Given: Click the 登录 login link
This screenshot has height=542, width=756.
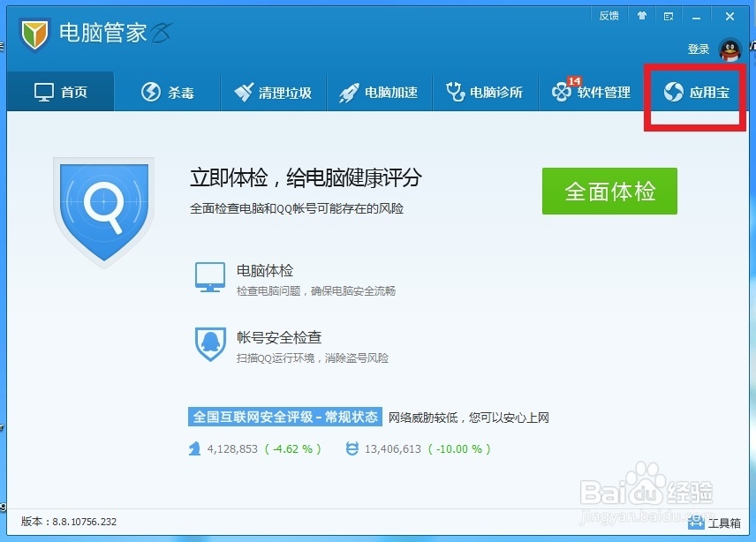Looking at the screenshot, I should point(699,50).
